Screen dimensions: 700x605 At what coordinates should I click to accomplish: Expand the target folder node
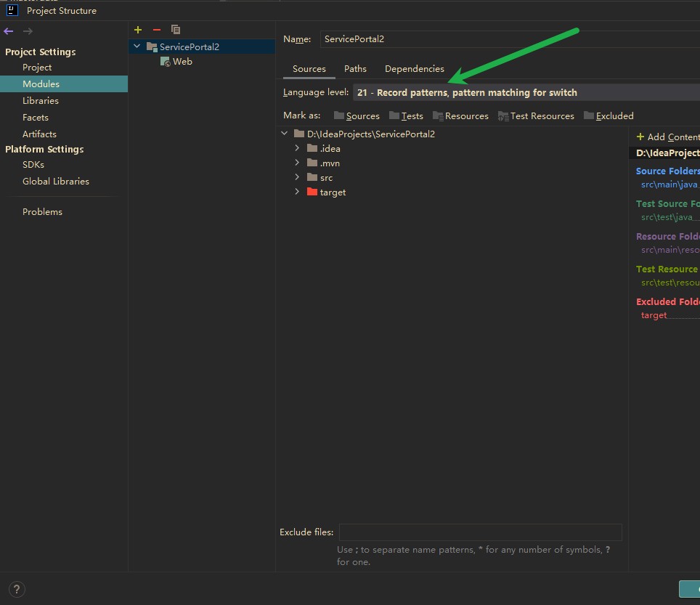click(297, 192)
